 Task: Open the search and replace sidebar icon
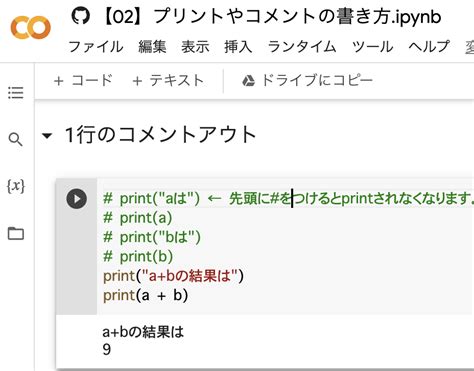16,139
